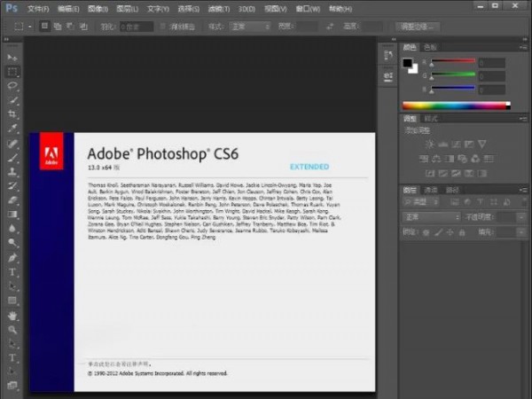Select the Crop tool

pos(12,114)
